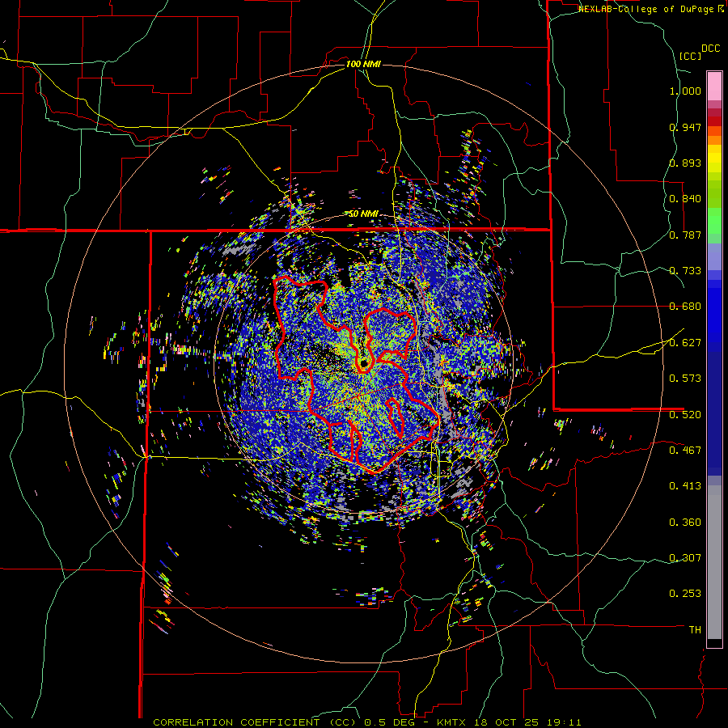Select the 0.307 scale label
This screenshot has height=728, width=728.
(685, 558)
